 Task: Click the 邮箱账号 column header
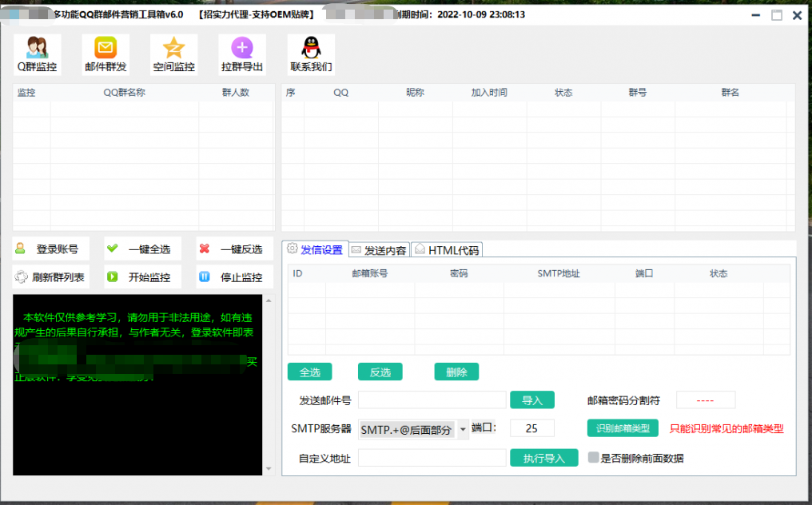(x=370, y=273)
